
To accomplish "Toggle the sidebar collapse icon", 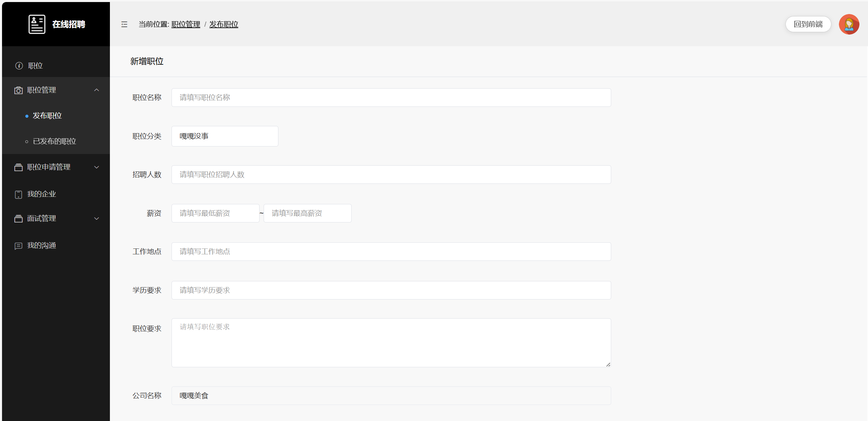I will tap(124, 24).
